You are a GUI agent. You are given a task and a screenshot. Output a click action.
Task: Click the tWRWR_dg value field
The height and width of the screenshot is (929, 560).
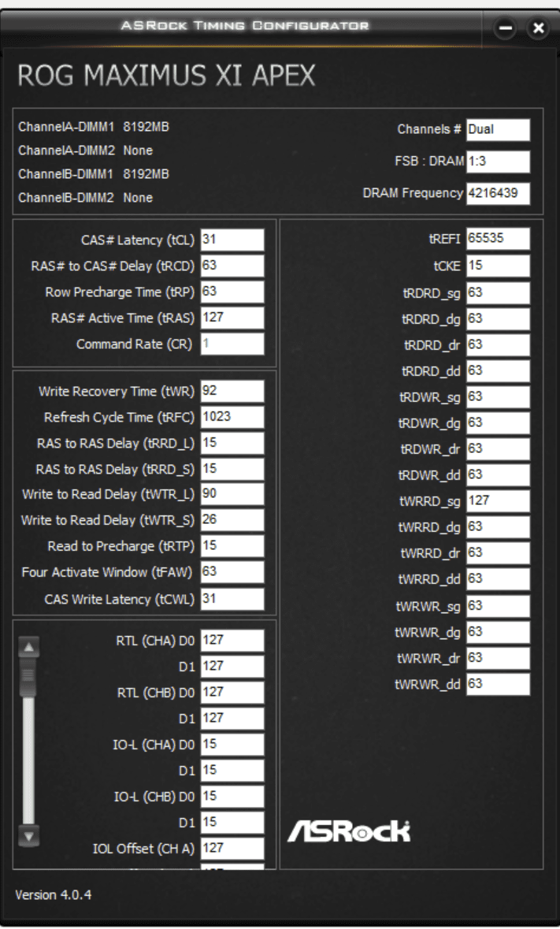(499, 632)
